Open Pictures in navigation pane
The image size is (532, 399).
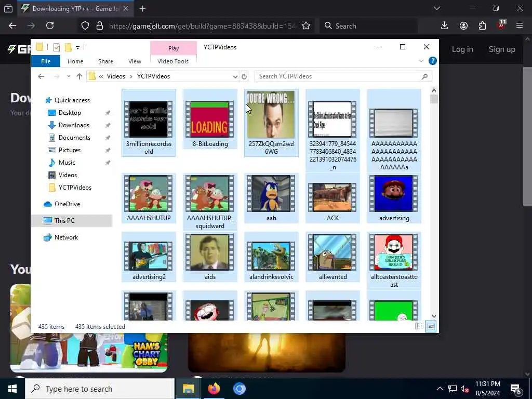(70, 150)
